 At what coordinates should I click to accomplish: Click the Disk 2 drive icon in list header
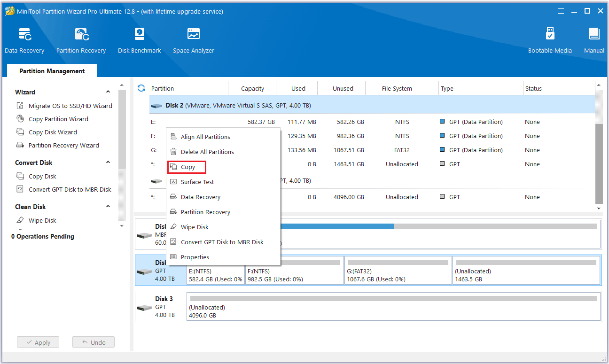tap(156, 106)
